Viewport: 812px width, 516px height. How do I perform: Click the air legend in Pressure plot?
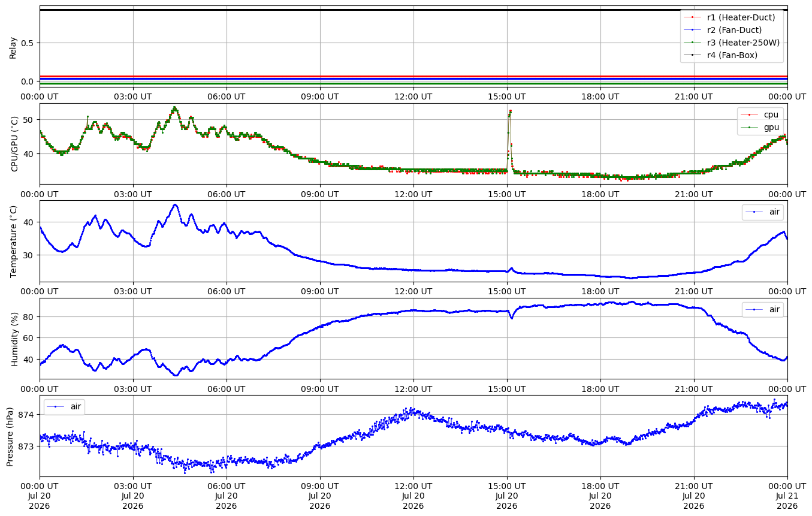click(x=64, y=407)
